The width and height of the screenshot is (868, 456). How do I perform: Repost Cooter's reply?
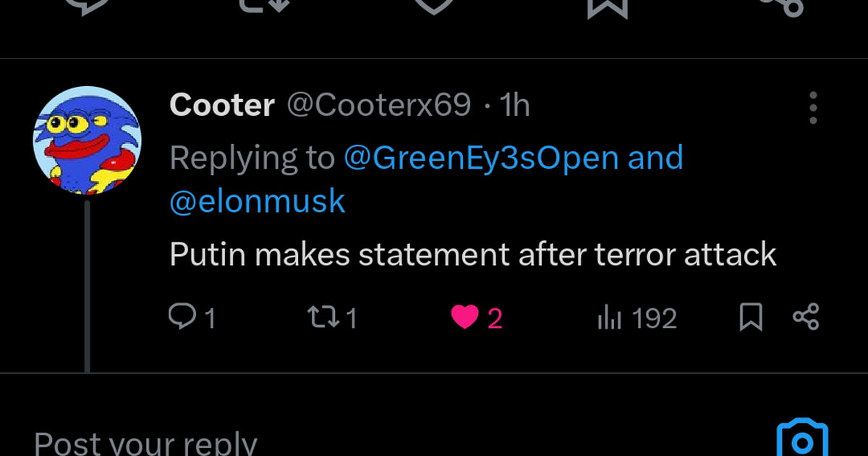point(319,317)
